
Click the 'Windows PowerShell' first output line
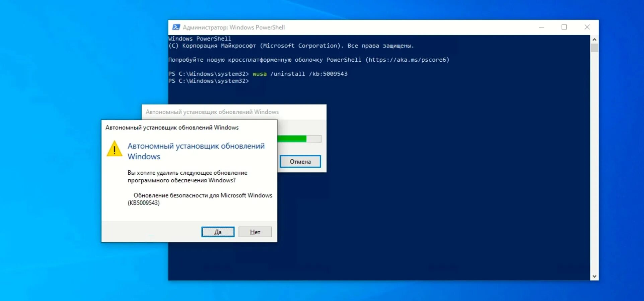click(200, 39)
